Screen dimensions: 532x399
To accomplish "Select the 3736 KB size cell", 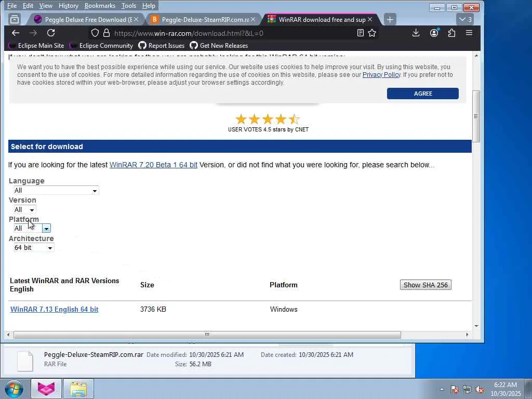I will click(153, 310).
